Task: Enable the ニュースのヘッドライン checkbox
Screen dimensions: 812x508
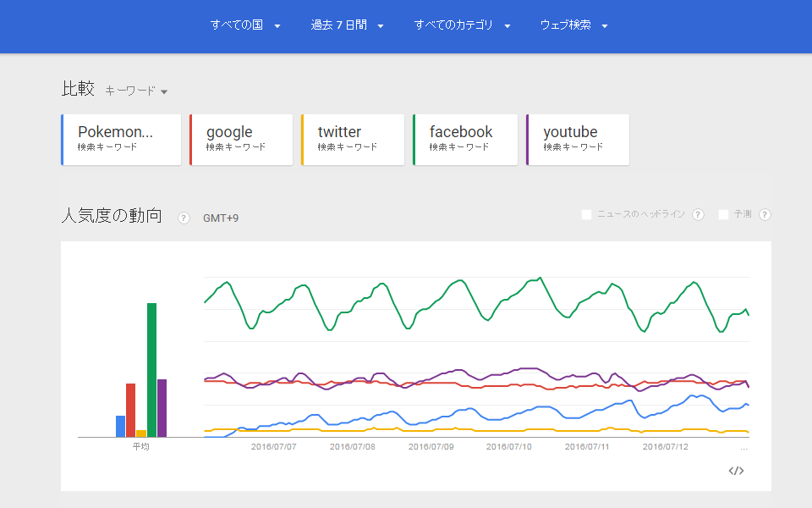Action: [587, 215]
